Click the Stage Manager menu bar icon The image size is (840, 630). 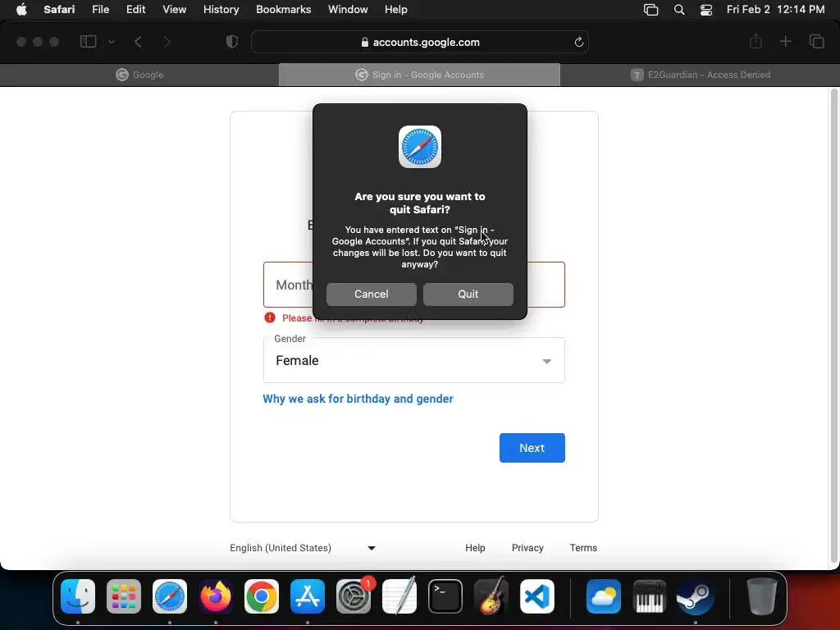coord(651,10)
